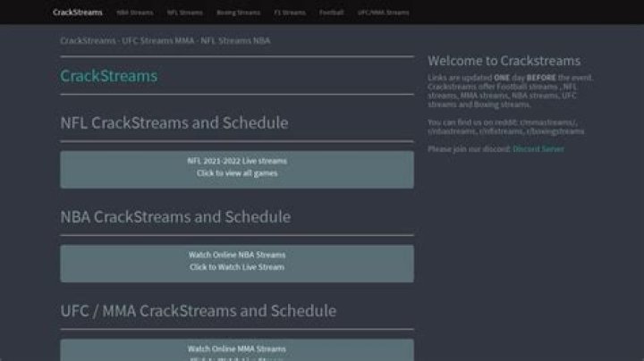This screenshot has width=644, height=361.
Task: Choose Football in the top navigation
Action: pyautogui.click(x=332, y=13)
